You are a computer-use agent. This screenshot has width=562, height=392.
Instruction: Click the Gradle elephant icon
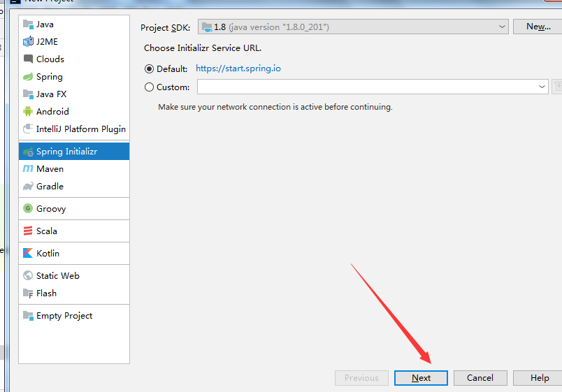[28, 187]
